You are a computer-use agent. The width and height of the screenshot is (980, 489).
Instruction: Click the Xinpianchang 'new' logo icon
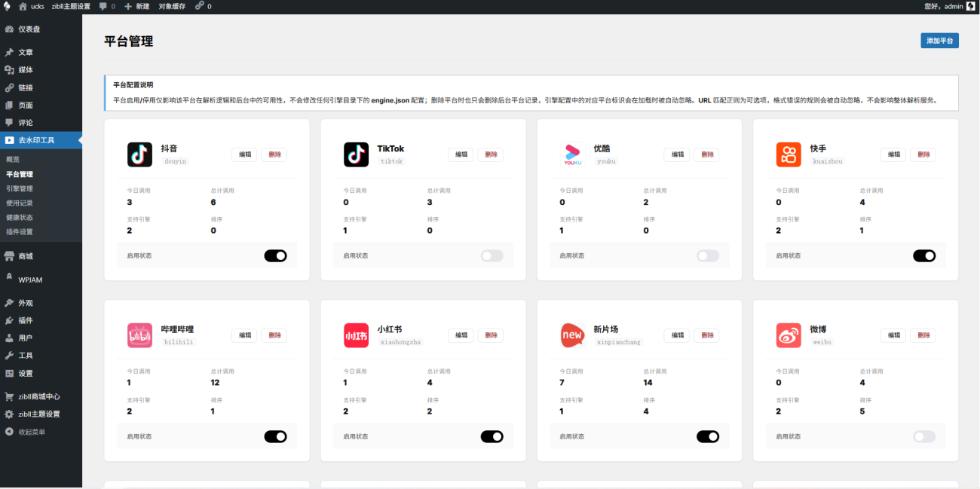click(x=572, y=335)
